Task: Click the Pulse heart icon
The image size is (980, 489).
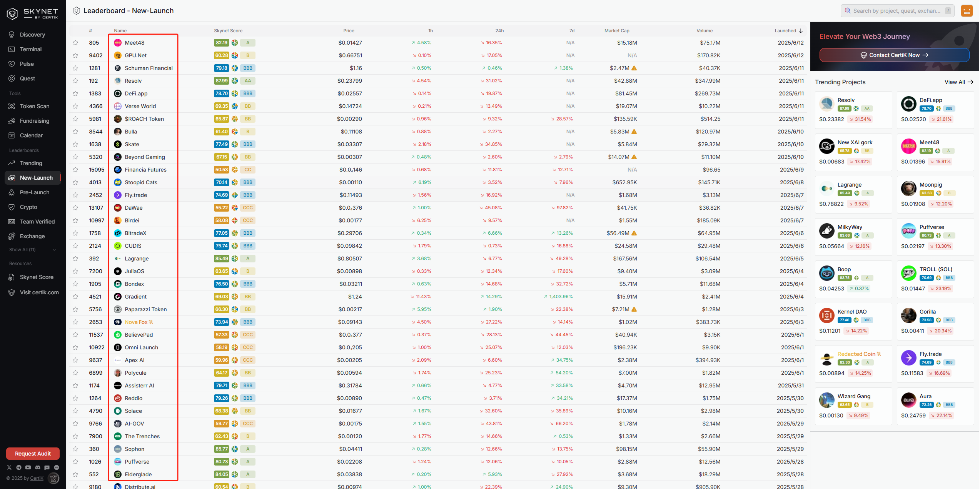Action: click(12, 64)
